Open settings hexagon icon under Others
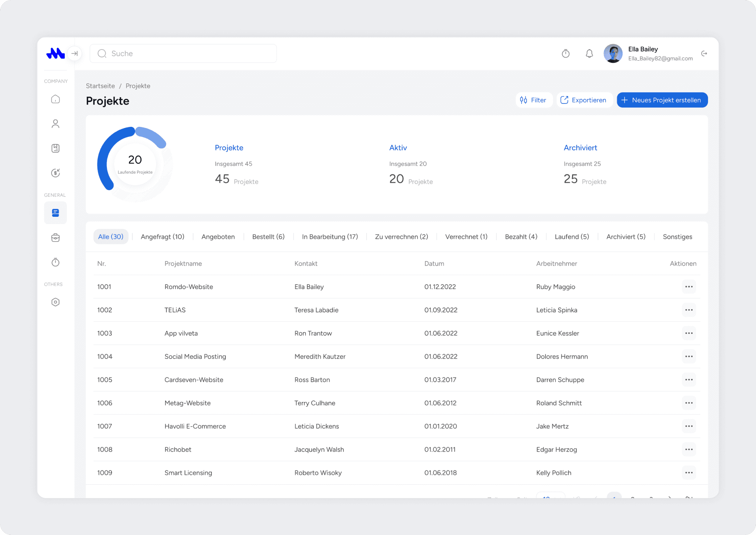The width and height of the screenshot is (756, 535). coord(55,302)
